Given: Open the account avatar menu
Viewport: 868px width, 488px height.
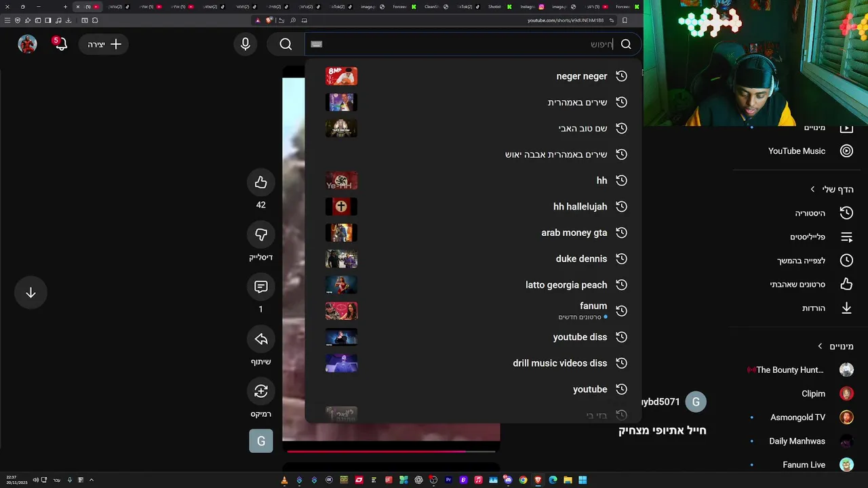Looking at the screenshot, I should coord(27,44).
